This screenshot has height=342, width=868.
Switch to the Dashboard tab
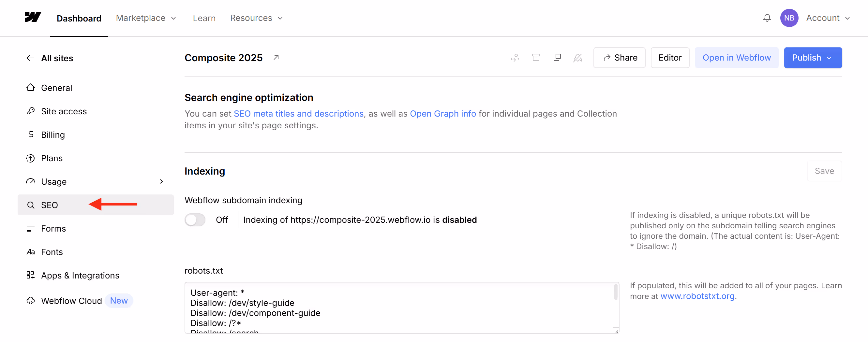[x=79, y=18]
